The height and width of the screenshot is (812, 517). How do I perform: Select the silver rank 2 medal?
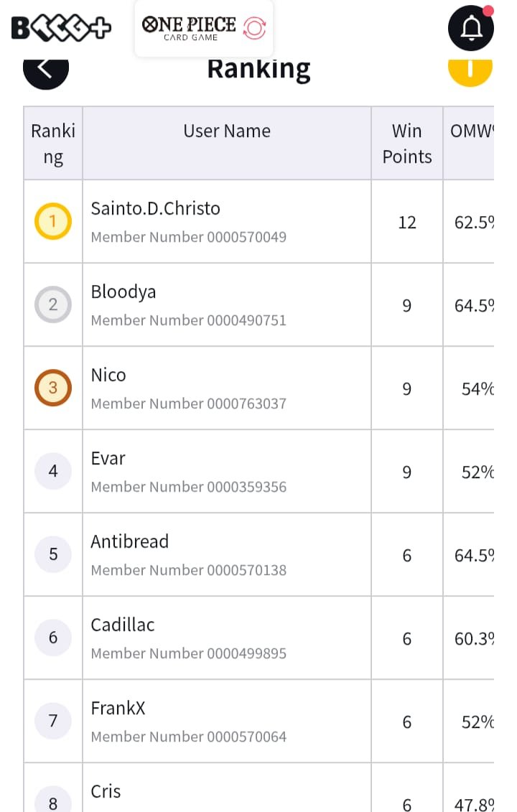(x=53, y=304)
